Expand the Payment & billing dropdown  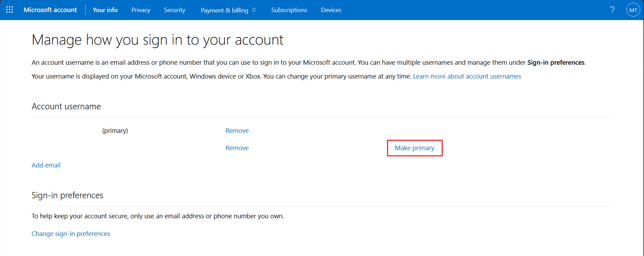(228, 10)
